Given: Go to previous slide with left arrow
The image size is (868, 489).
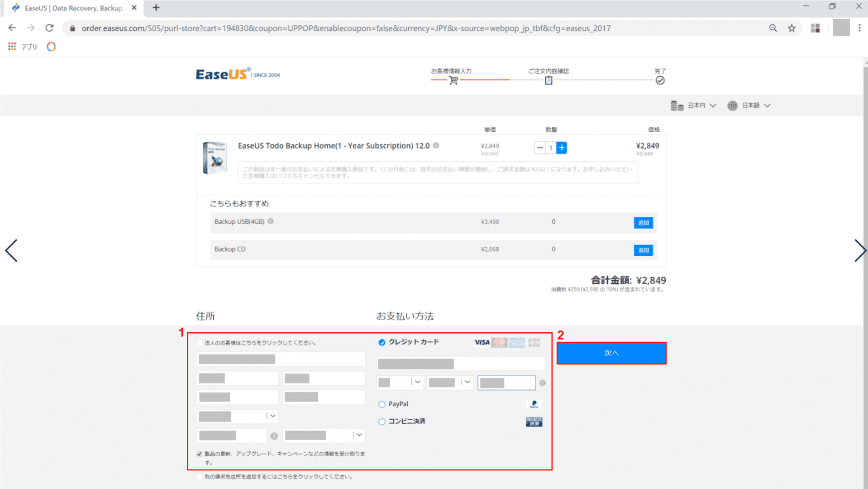Looking at the screenshot, I should click(x=11, y=250).
